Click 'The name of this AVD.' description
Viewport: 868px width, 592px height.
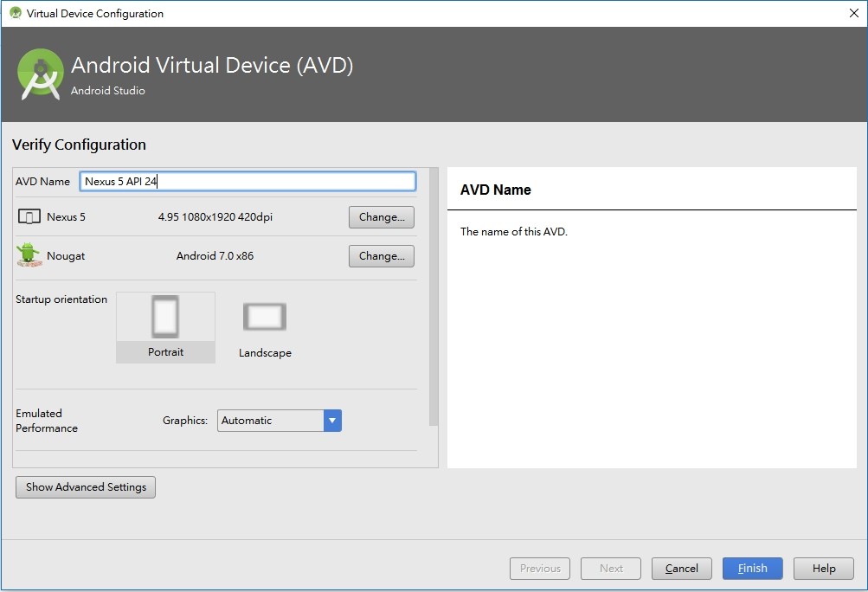(x=514, y=231)
